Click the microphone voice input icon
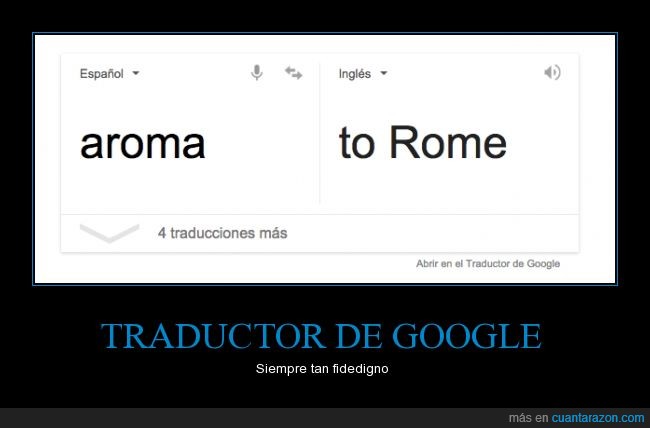 [257, 73]
